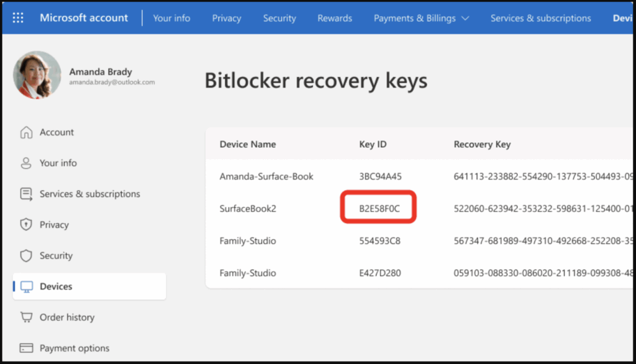Open Order history using its cart icon

27,317
